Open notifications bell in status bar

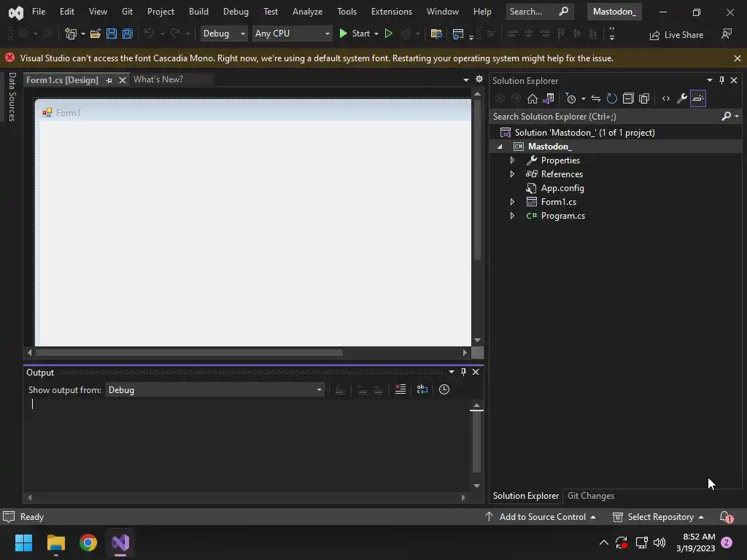[726, 517]
